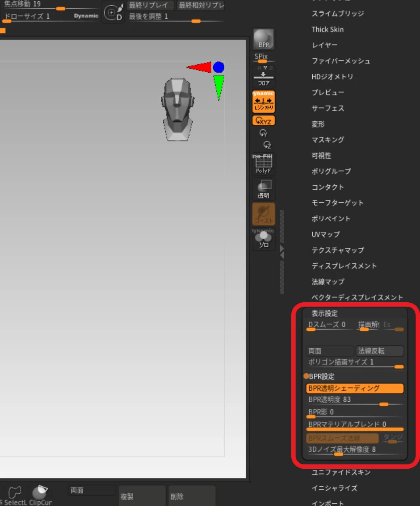Toggle Ghost (ゴースト) transparency icon
420x506 pixels.
pyautogui.click(x=264, y=214)
